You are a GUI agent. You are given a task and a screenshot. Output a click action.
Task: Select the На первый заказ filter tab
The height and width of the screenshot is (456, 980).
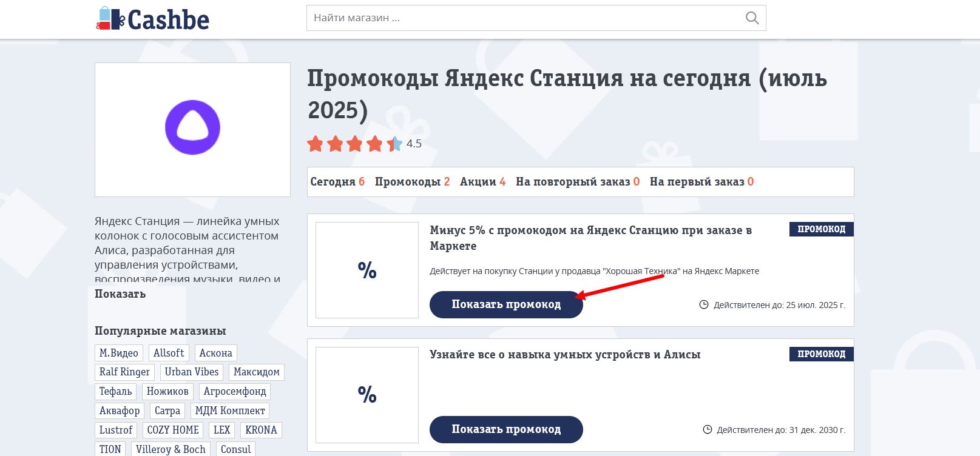click(701, 182)
